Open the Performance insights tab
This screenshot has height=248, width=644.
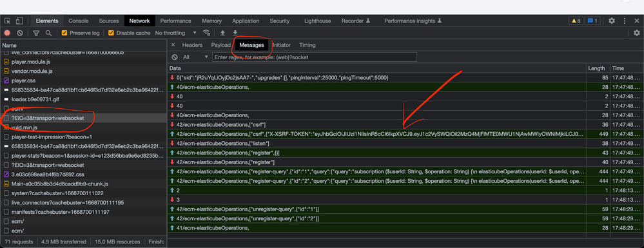point(413,21)
